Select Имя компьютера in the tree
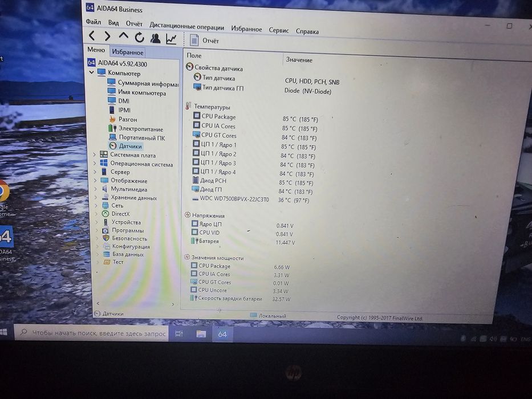This screenshot has height=399, width=532. [x=137, y=92]
